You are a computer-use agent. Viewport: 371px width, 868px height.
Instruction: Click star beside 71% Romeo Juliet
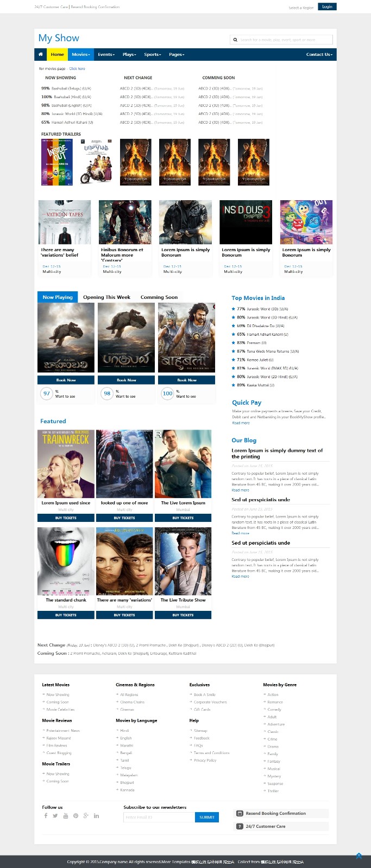tap(234, 359)
